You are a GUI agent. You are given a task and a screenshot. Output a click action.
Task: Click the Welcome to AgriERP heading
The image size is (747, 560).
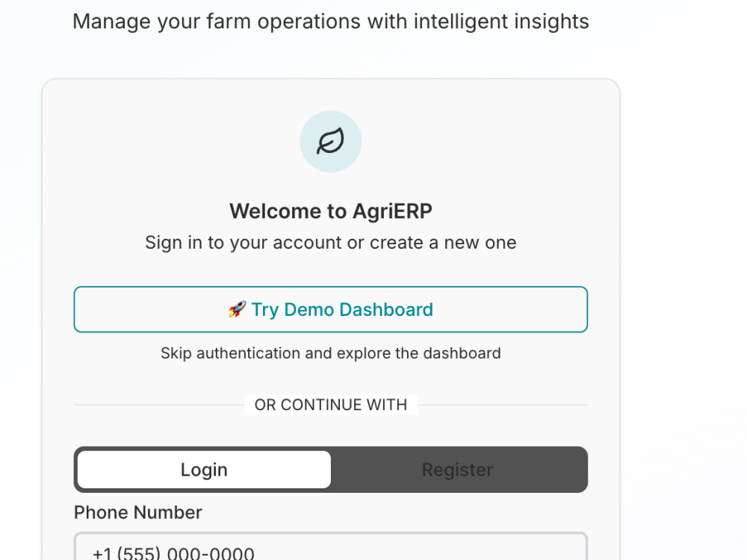click(x=331, y=211)
